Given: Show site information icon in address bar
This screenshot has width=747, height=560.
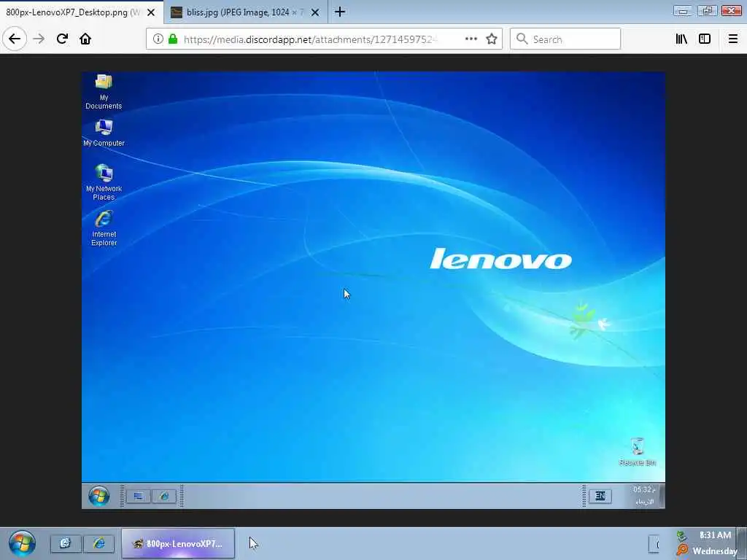Looking at the screenshot, I should 158,39.
